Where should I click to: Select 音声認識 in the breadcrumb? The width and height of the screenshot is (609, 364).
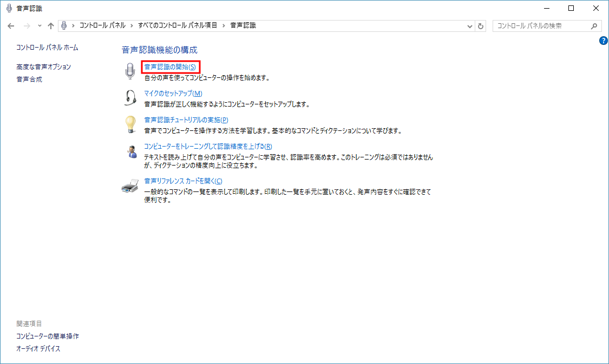[x=243, y=25]
